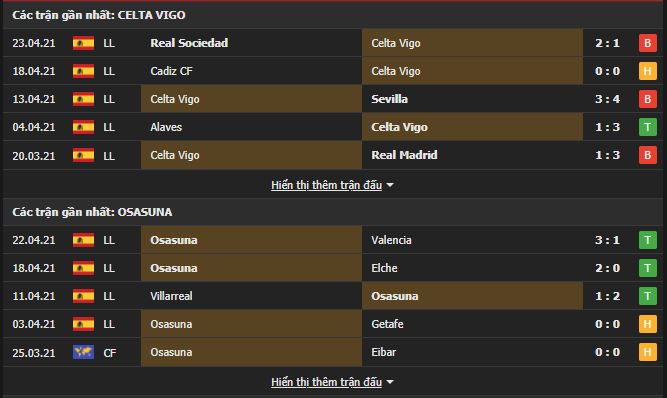
Task: Click the red B badge for Real Madrid match
Action: coord(647,155)
